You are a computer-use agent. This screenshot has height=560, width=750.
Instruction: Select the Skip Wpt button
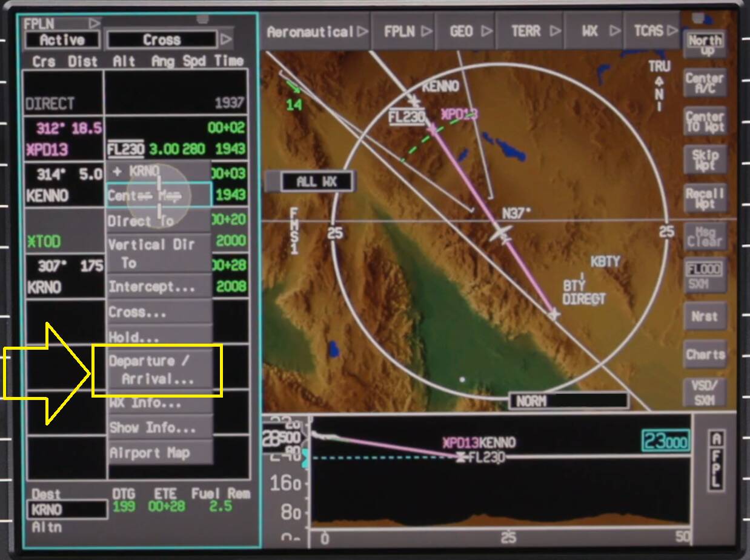(705, 159)
